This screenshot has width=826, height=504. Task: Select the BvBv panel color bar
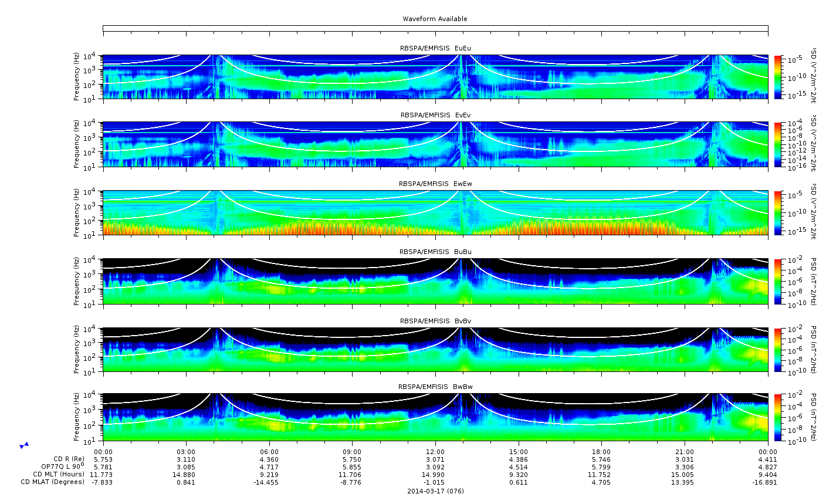(778, 350)
